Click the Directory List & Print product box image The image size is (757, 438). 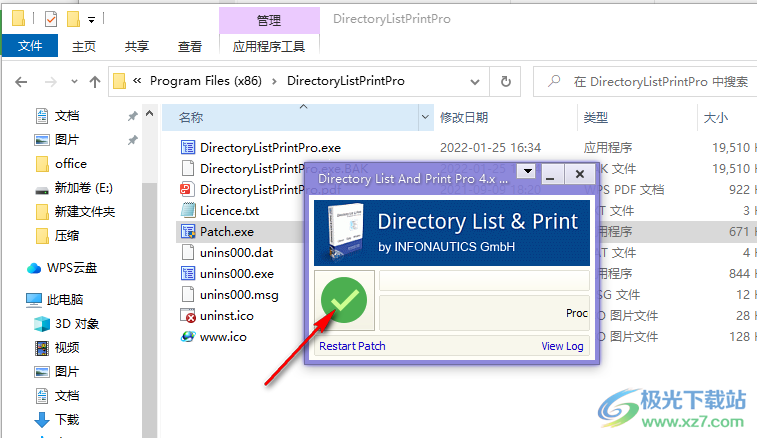(x=345, y=232)
